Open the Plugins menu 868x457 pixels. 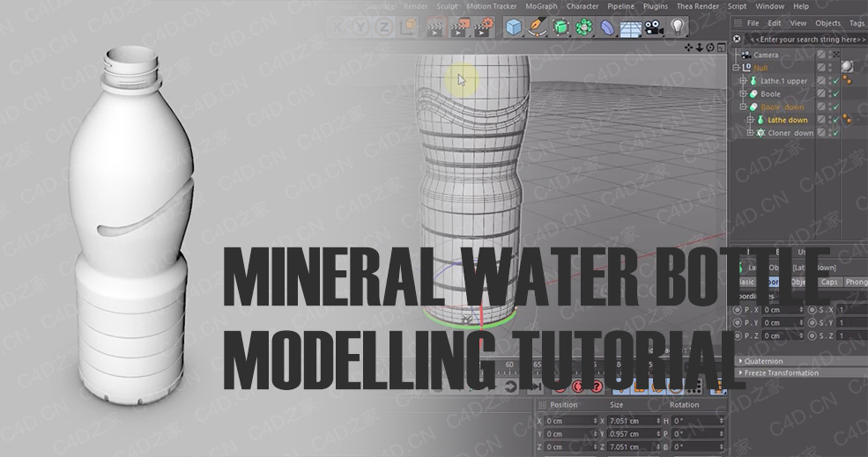(656, 6)
